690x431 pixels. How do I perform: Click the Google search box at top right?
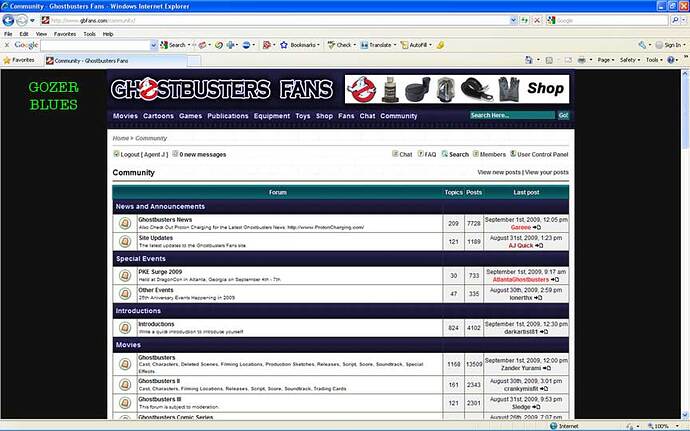(x=612, y=20)
